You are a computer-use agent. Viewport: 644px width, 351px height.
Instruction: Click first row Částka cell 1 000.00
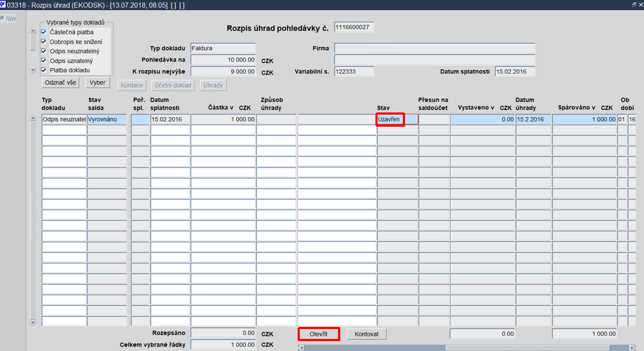pos(223,119)
